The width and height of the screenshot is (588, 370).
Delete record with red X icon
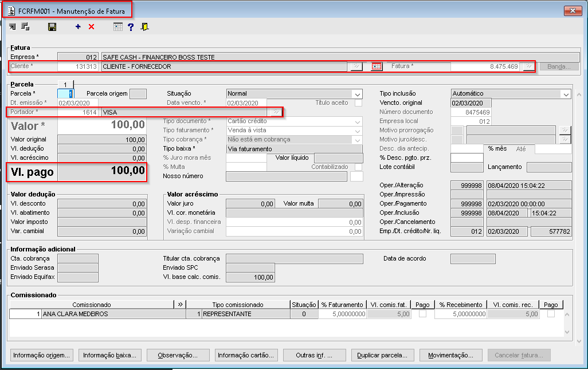pos(92,26)
